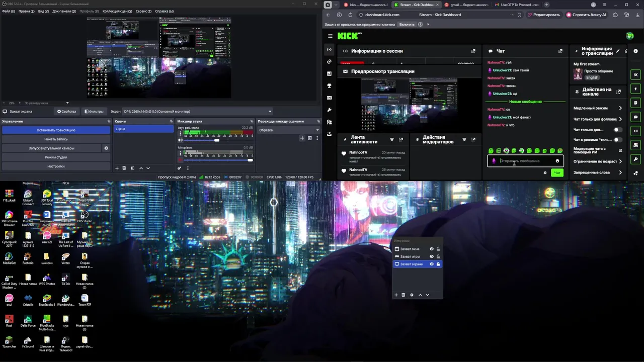Image resolution: width=644 pixels, height=362 pixels.
Task: Open source properties gear in Sources panel
Action: point(412,295)
